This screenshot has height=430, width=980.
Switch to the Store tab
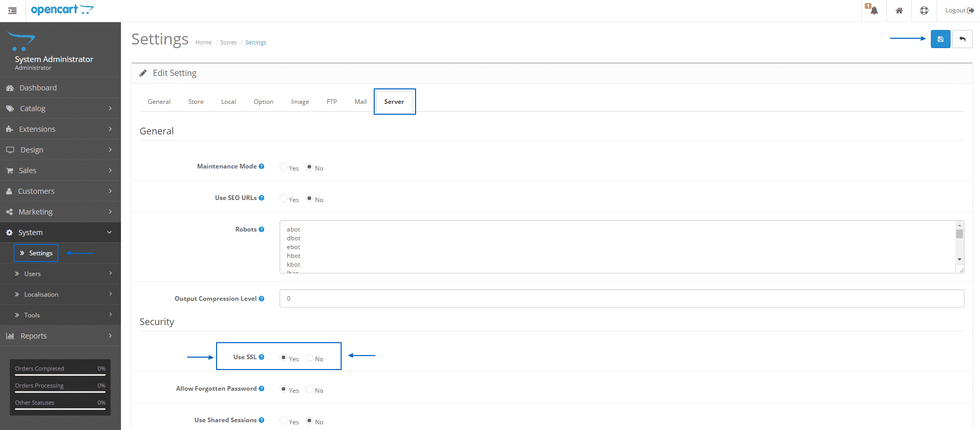pyautogui.click(x=196, y=102)
